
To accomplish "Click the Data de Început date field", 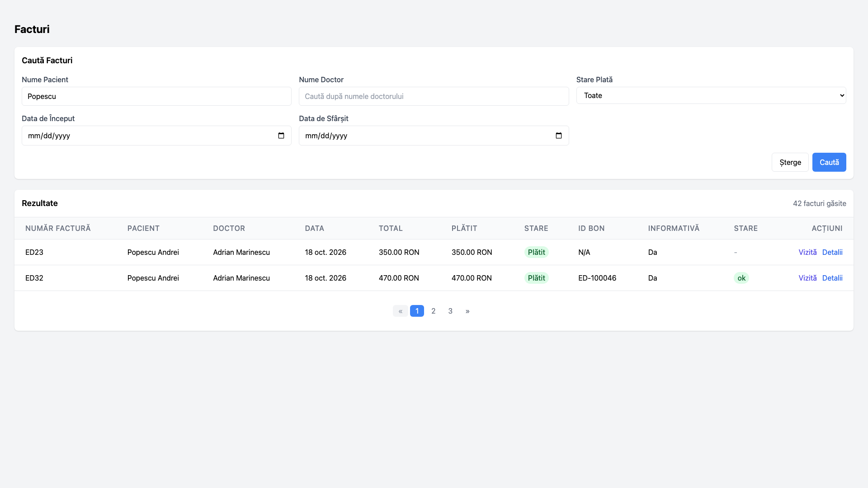I will click(156, 136).
